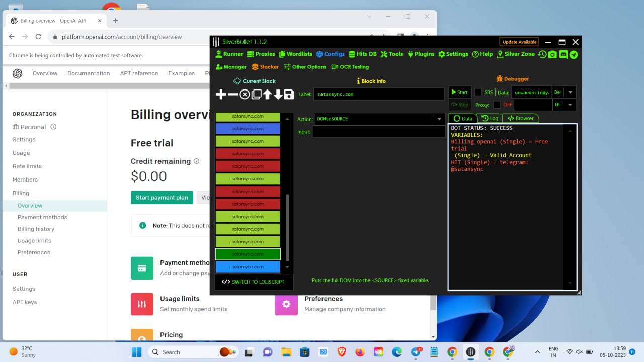
Task: Click the Label input field
Action: point(378,94)
